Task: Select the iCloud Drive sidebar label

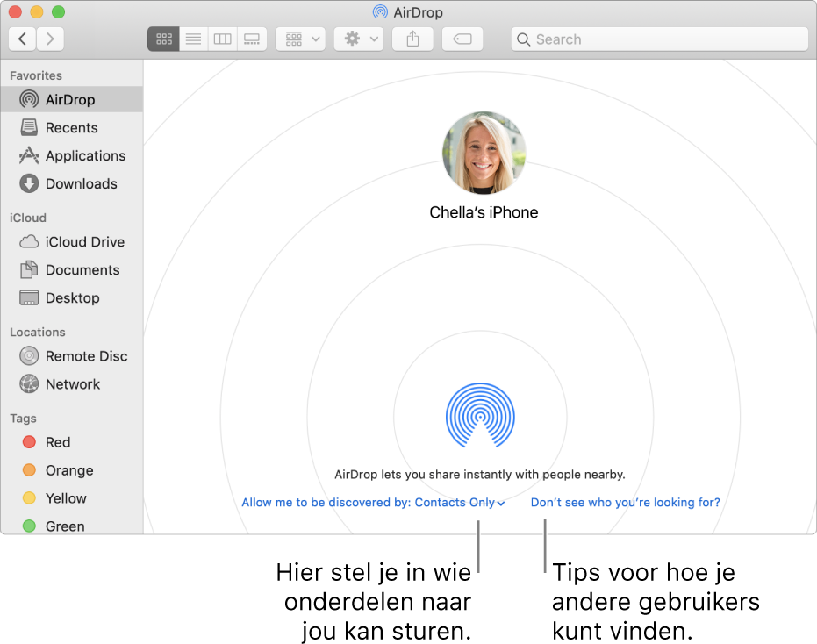Action: pos(85,242)
